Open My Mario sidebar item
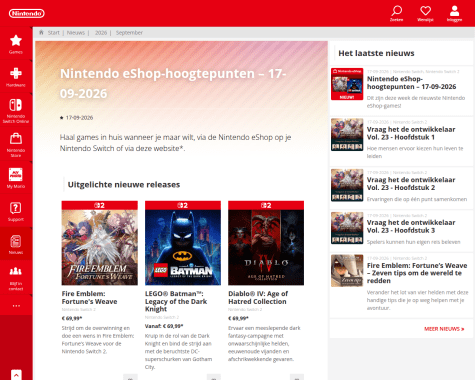This screenshot has width=475, height=380. tap(16, 177)
